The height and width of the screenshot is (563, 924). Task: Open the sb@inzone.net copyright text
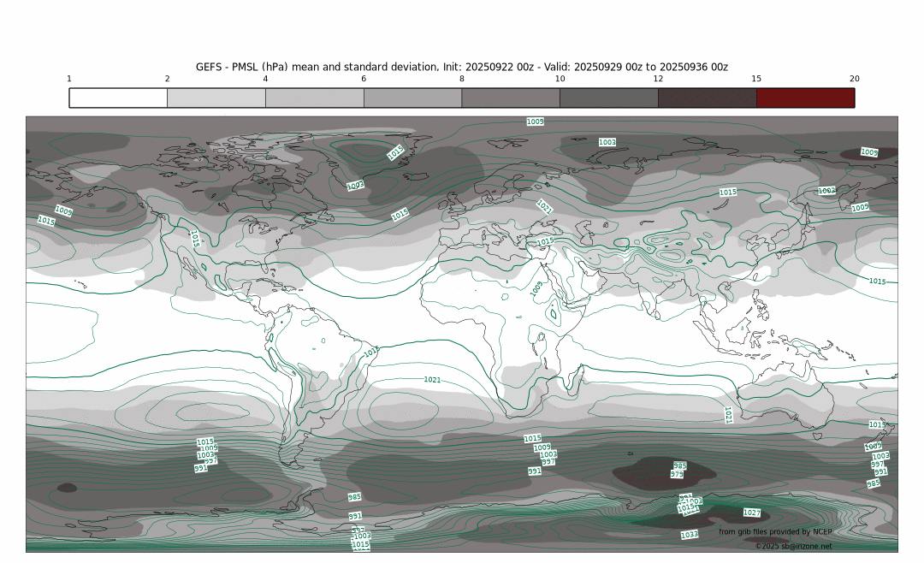[x=793, y=546]
